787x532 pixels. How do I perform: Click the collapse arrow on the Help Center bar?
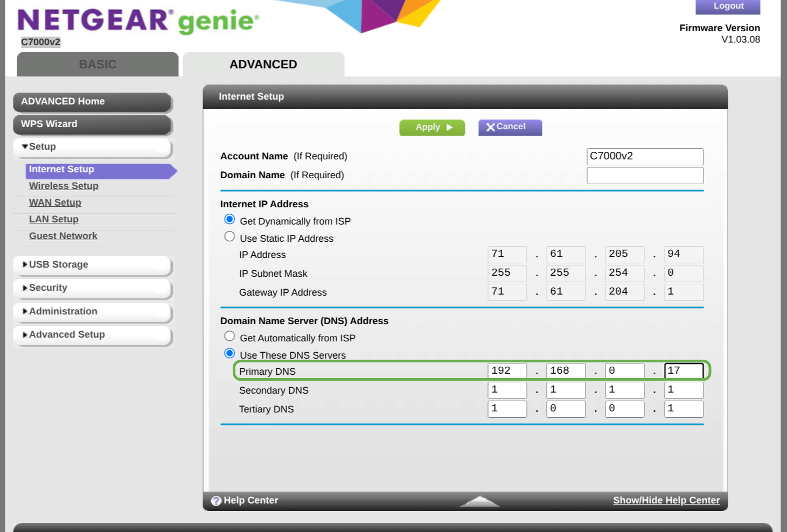(478, 501)
